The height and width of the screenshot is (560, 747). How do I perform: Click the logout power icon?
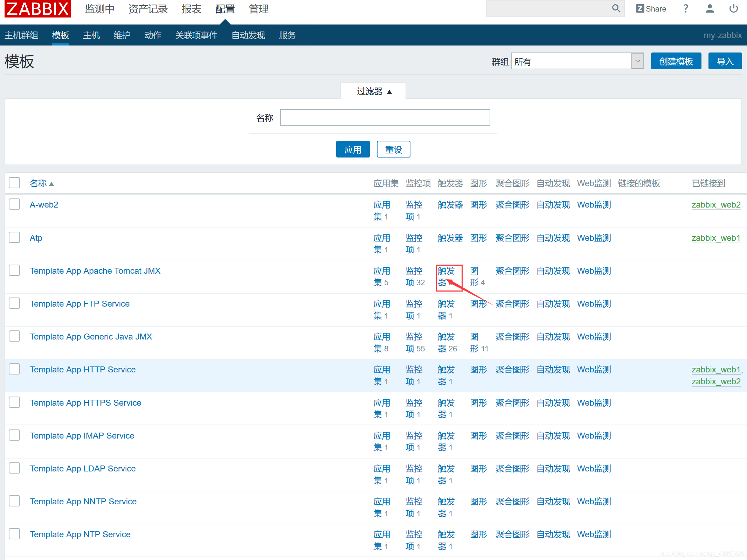tap(733, 8)
